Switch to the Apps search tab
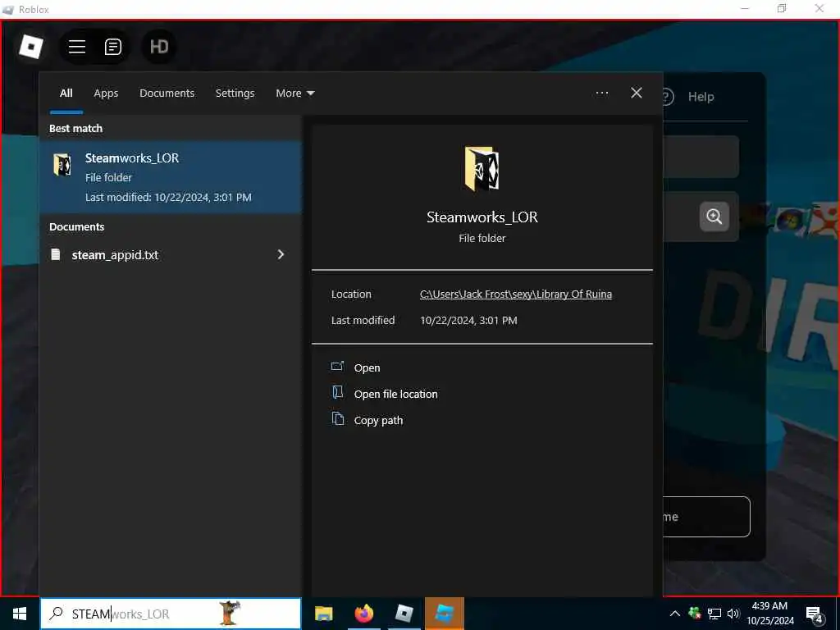 pyautogui.click(x=106, y=94)
